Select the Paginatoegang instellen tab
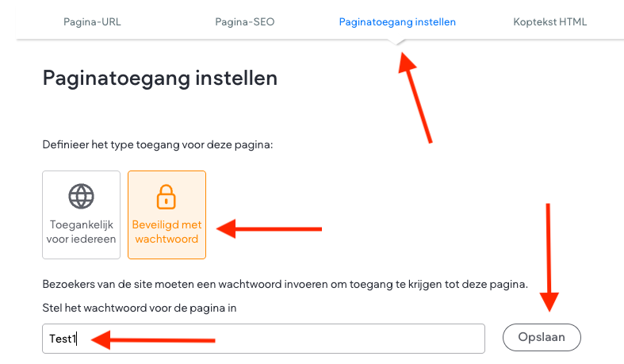The height and width of the screenshot is (364, 624). click(x=397, y=22)
